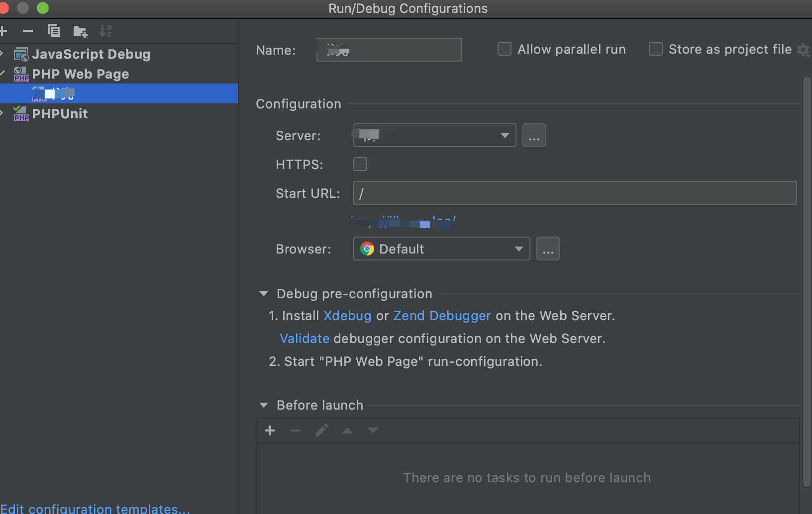
Task: Click the 'Configuration' section heading
Action: (x=299, y=104)
